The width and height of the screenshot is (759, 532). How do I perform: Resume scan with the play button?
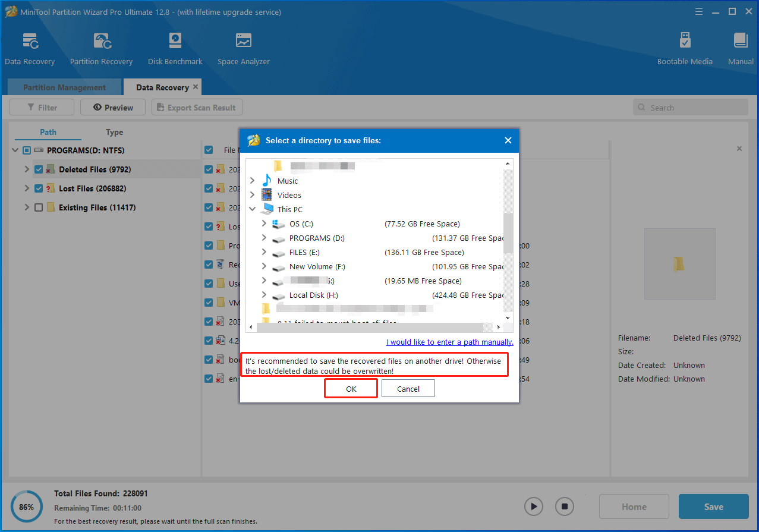pyautogui.click(x=534, y=506)
